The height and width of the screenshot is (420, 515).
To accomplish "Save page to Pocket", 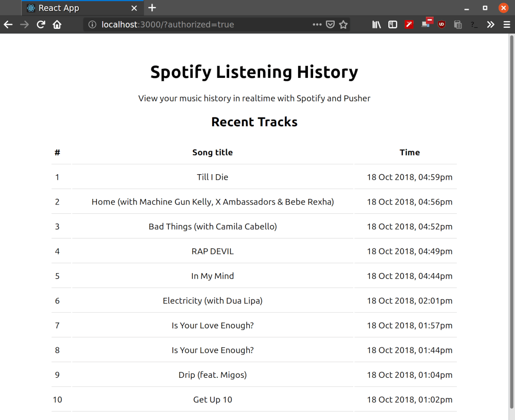I will tap(330, 24).
